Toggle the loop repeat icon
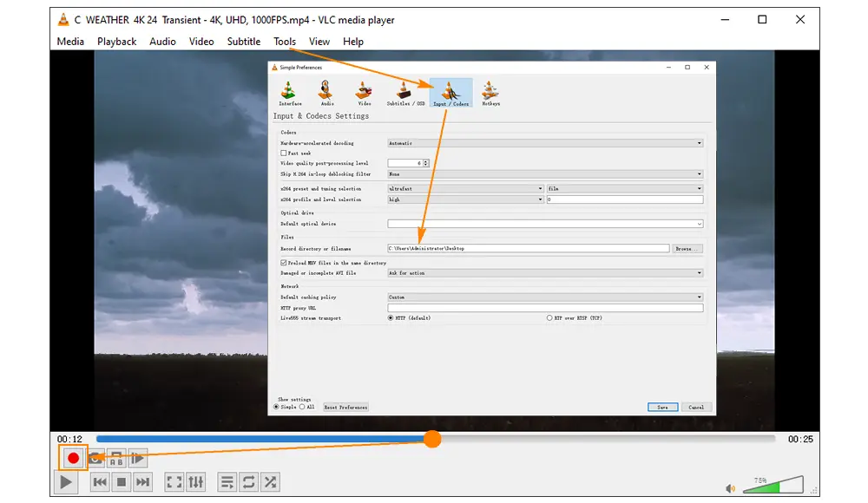Image resolution: width=868 pixels, height=503 pixels. pyautogui.click(x=248, y=482)
